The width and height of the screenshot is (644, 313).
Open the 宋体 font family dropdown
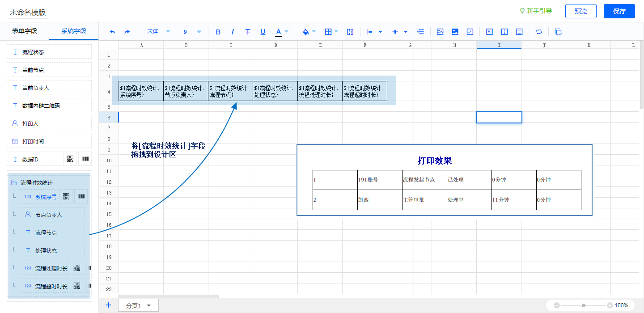(x=159, y=32)
